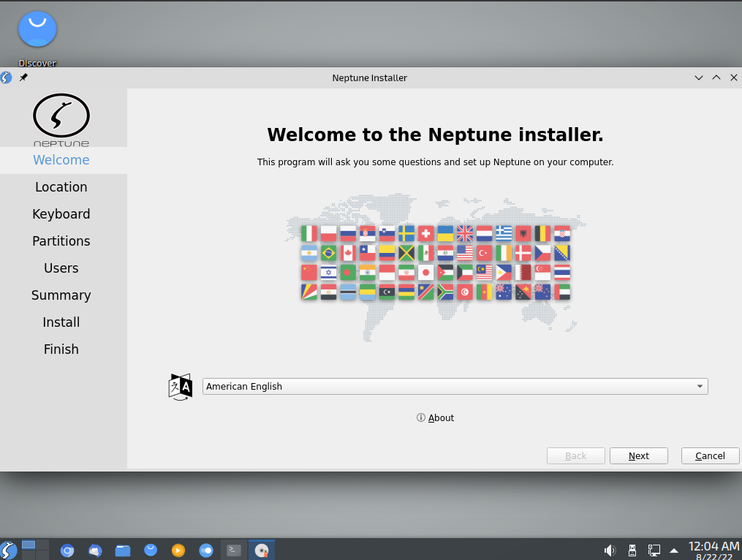Open the Neptune application launcher

[x=8, y=550]
